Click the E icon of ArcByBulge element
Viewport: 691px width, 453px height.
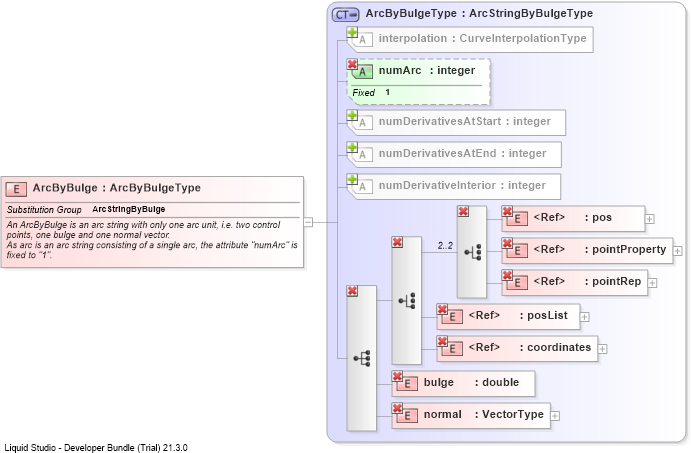(x=16, y=189)
